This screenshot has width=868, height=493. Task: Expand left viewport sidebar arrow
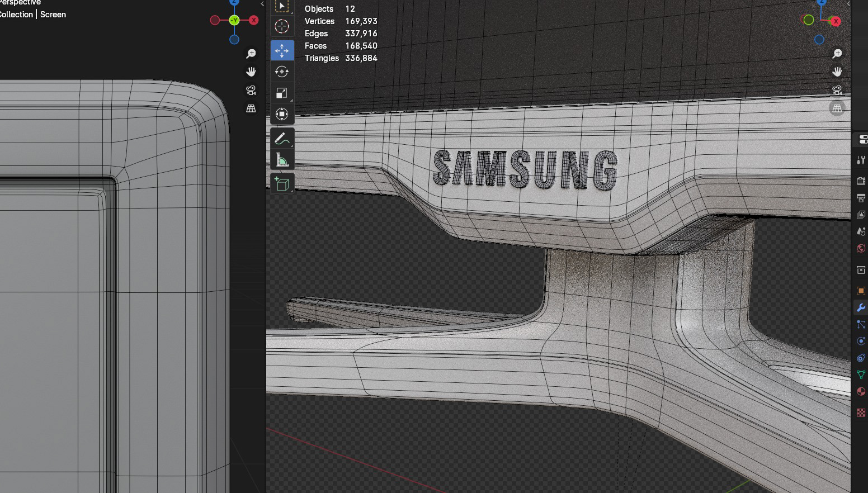pyautogui.click(x=262, y=4)
